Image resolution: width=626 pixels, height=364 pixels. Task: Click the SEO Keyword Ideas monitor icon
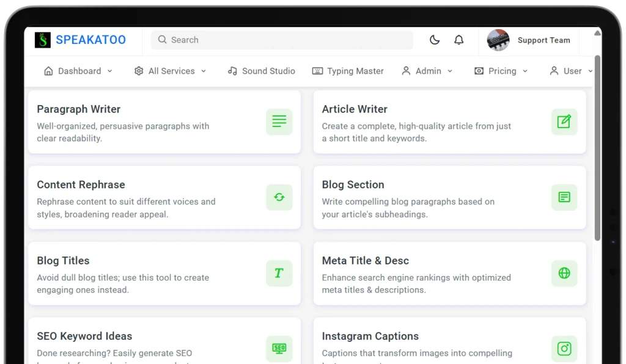point(279,349)
